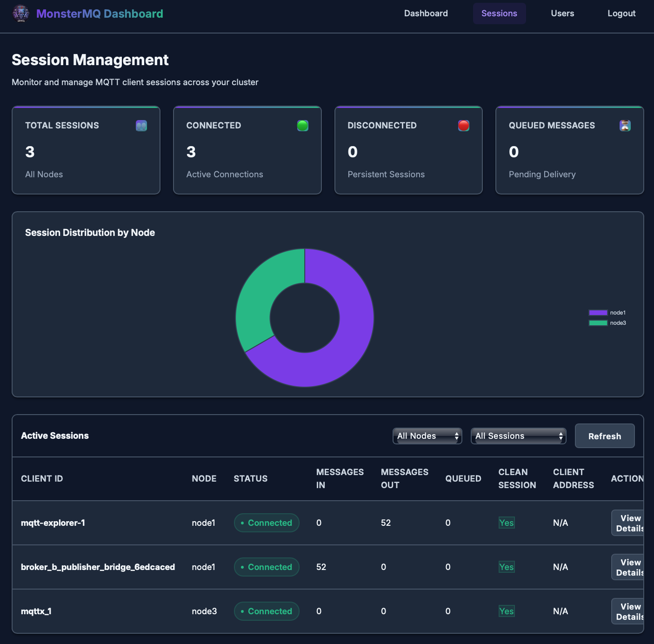The height and width of the screenshot is (644, 654).
Task: Click Messages In value 52
Action: pos(321,567)
